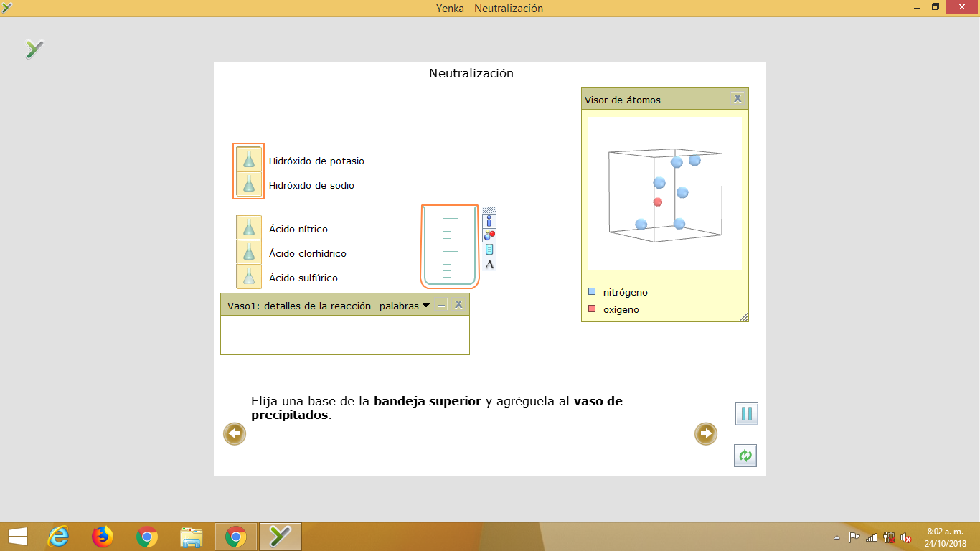980x551 pixels.
Task: Go to the previous step arrow
Action: coord(235,433)
